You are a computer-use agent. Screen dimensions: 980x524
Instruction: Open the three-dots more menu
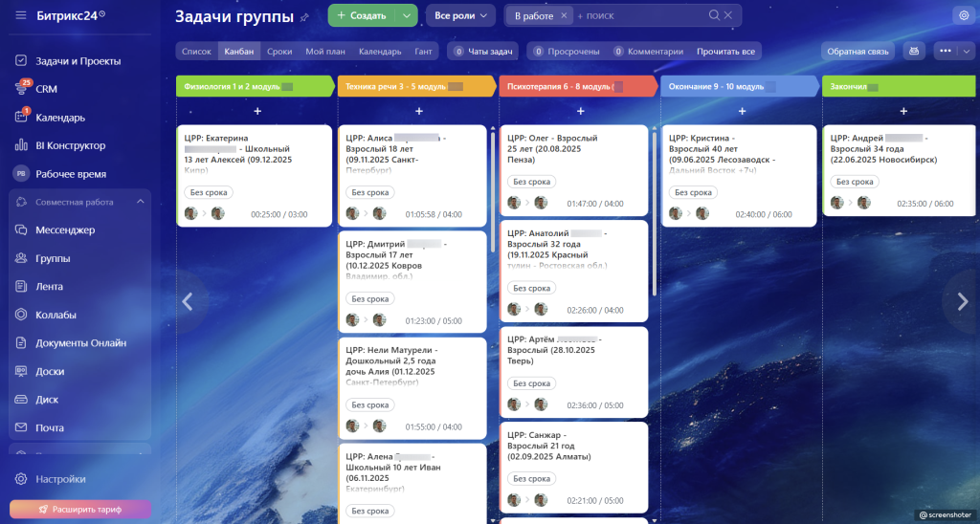point(945,52)
